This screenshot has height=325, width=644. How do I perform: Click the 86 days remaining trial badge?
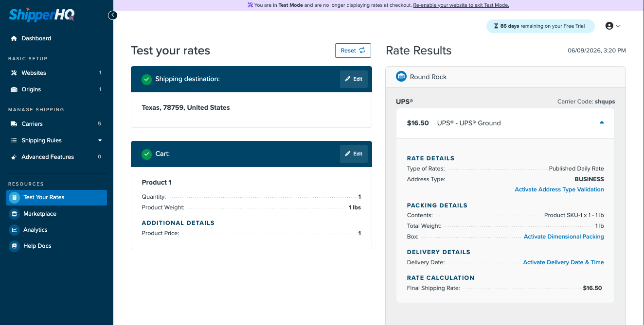pos(540,26)
